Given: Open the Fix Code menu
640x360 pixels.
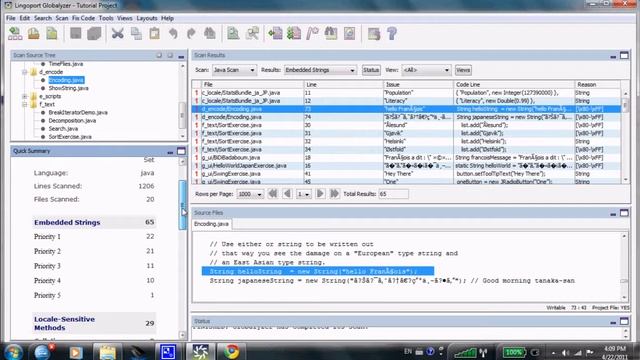Looking at the screenshot, I should point(83,18).
